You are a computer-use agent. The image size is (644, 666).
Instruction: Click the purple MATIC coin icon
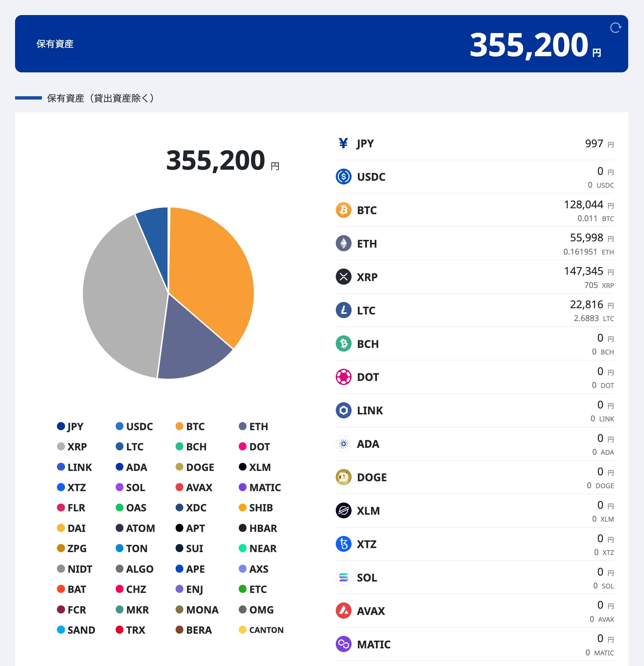pos(343,644)
